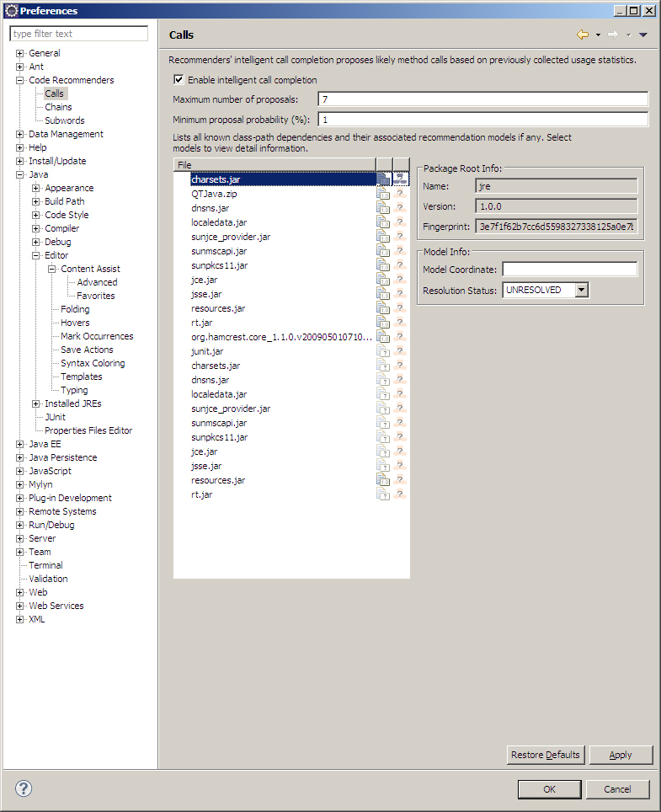Click the File column header
661x812 pixels.
[x=275, y=165]
